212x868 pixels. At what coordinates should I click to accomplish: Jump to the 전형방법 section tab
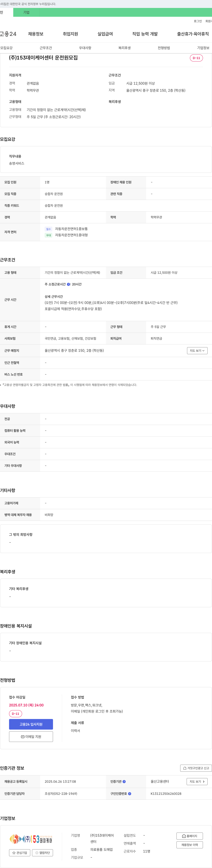(164, 48)
